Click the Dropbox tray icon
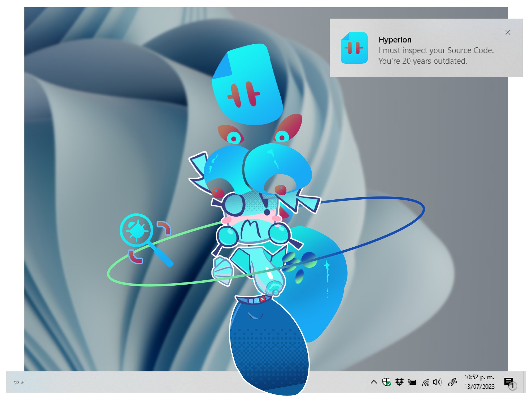Screen dimensions: 532x399 pyautogui.click(x=399, y=382)
